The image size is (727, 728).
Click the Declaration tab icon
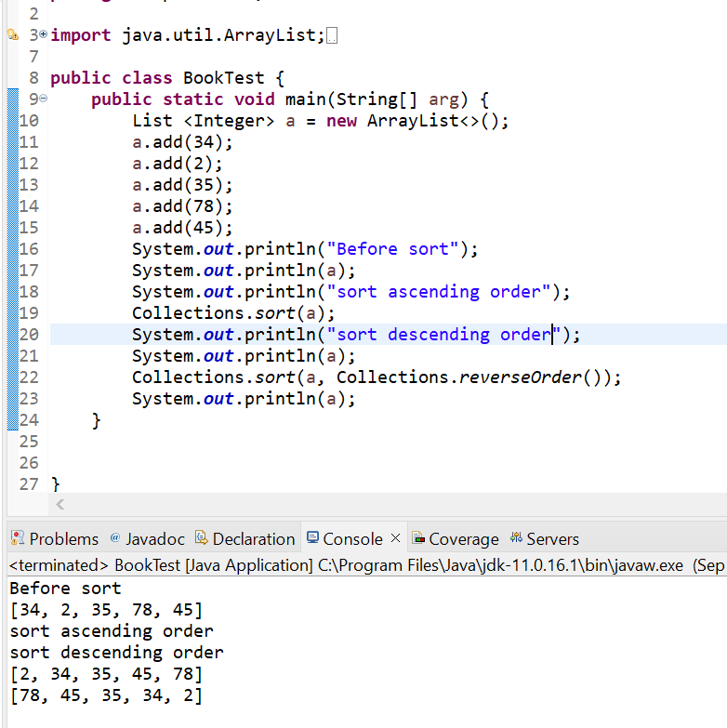click(x=202, y=537)
